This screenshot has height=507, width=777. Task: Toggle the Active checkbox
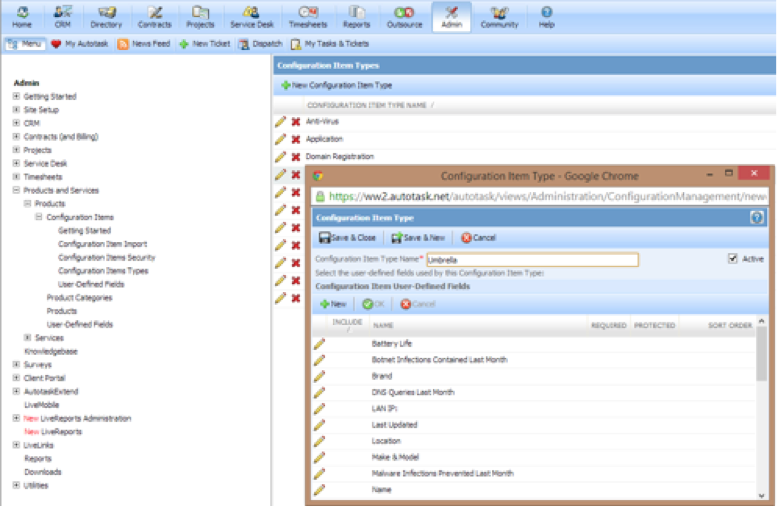click(x=732, y=258)
